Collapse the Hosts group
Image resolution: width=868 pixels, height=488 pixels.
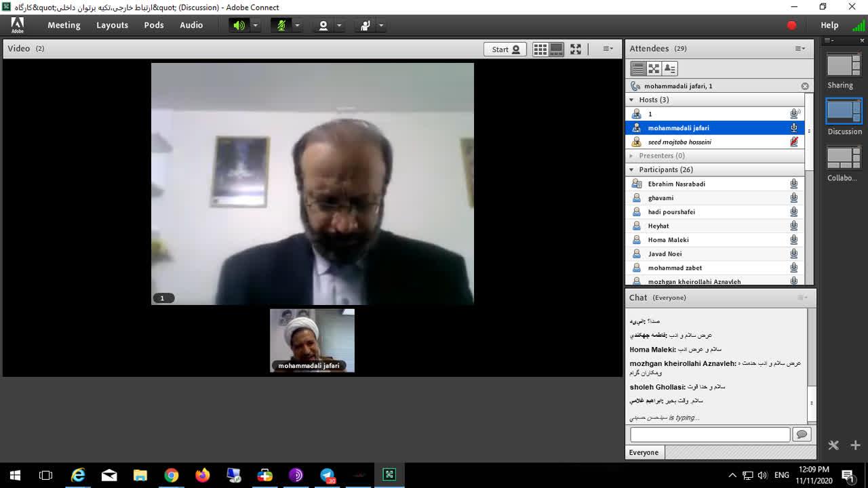point(632,100)
